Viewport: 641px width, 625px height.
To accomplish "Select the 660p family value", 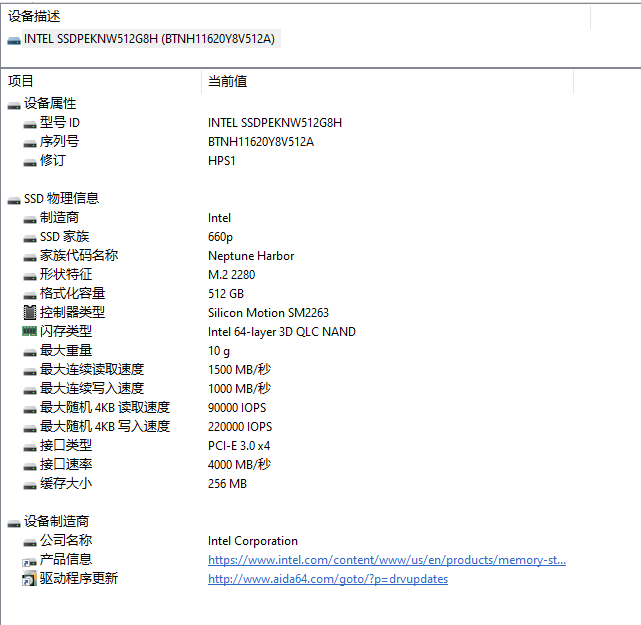I will 220,237.
